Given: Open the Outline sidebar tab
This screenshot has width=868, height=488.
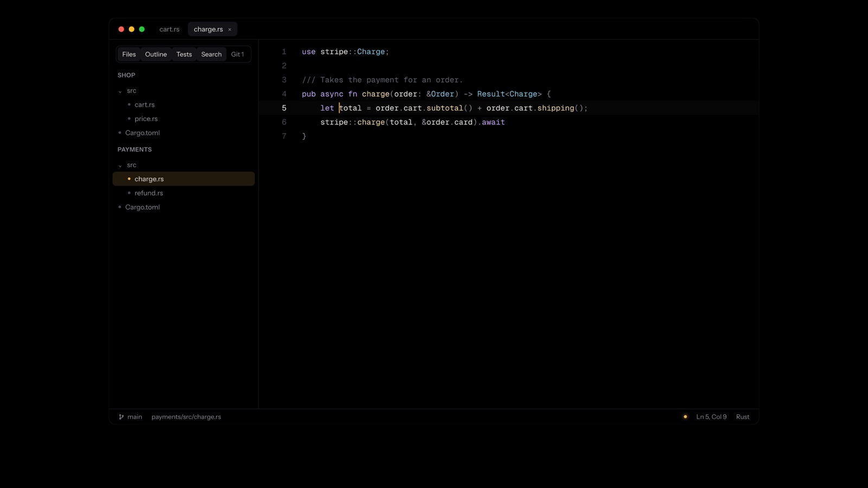Looking at the screenshot, I should (156, 54).
